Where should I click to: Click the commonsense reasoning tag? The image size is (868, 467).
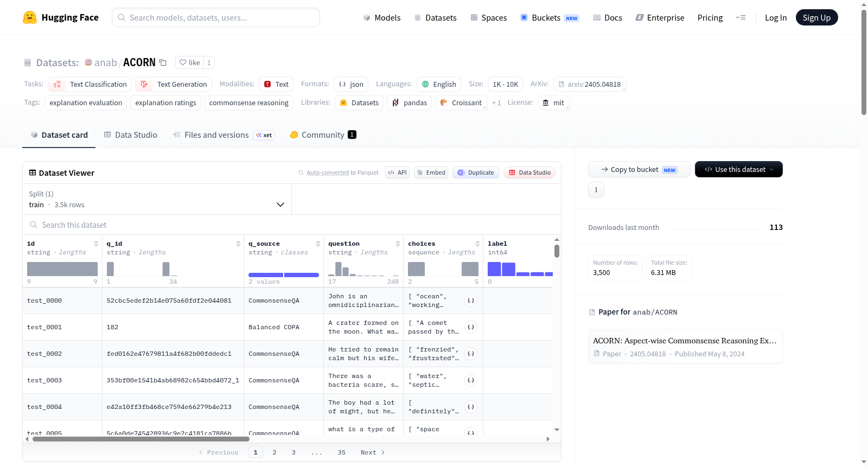coord(249,103)
